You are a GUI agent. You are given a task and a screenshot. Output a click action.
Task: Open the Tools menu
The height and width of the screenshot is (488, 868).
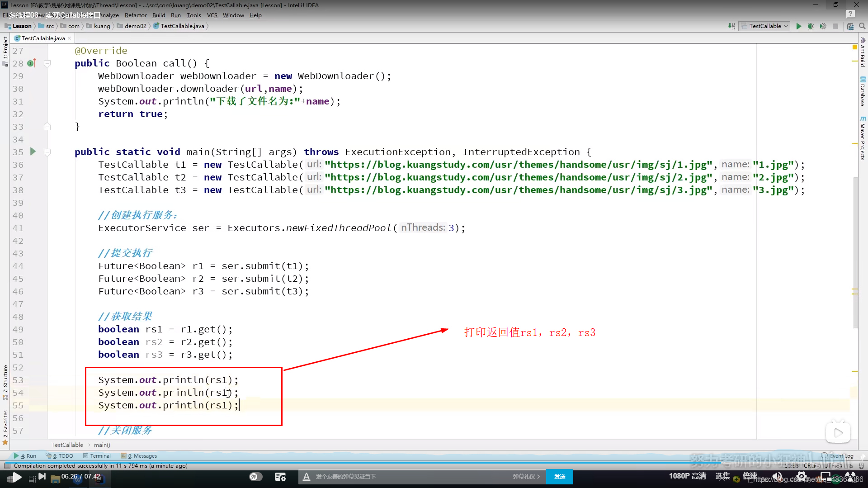[x=194, y=15]
